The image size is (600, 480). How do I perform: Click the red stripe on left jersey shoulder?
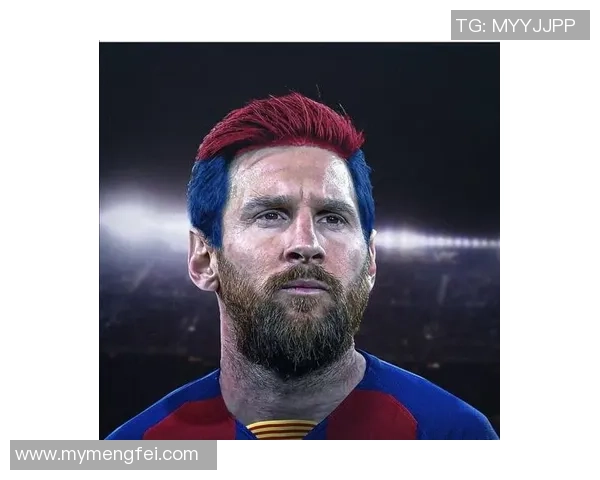191,421
